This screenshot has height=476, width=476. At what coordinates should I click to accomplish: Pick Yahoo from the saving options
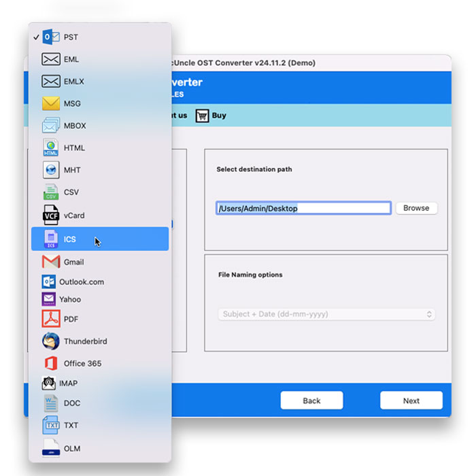70,299
